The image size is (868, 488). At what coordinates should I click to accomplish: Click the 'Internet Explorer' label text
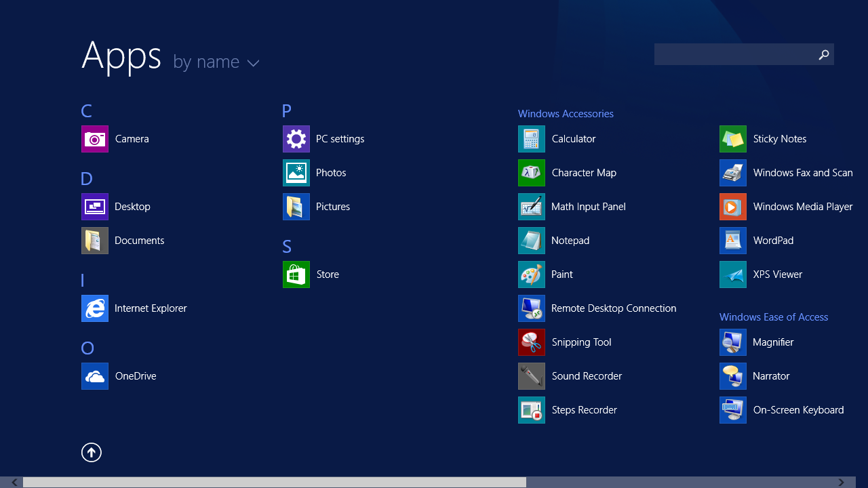click(151, 308)
